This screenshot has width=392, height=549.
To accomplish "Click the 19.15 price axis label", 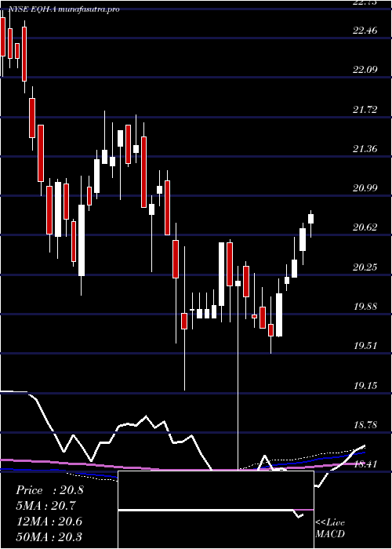I will [365, 386].
